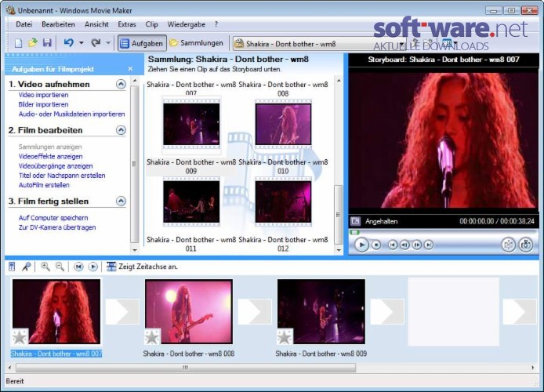Select storyboard clip wm8 009
This screenshot has width=544, height=392.
321,311
